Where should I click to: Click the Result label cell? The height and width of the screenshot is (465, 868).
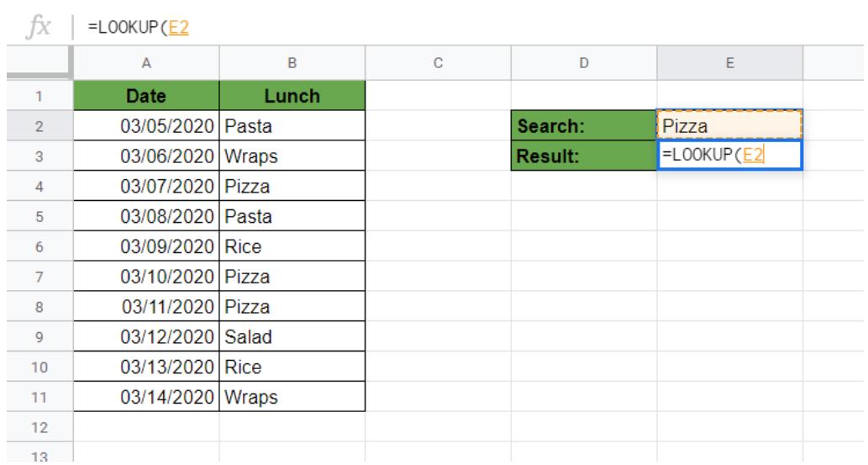(584, 156)
